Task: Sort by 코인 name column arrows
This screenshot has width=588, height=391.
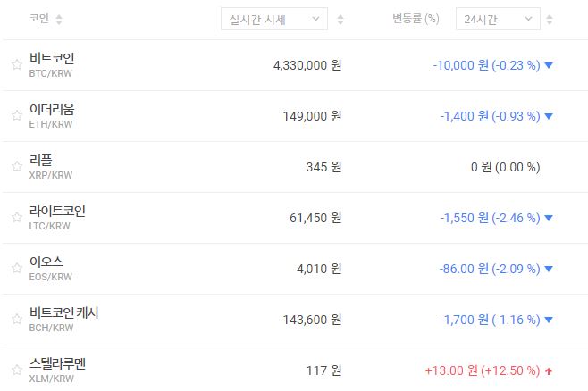Action: (x=59, y=19)
